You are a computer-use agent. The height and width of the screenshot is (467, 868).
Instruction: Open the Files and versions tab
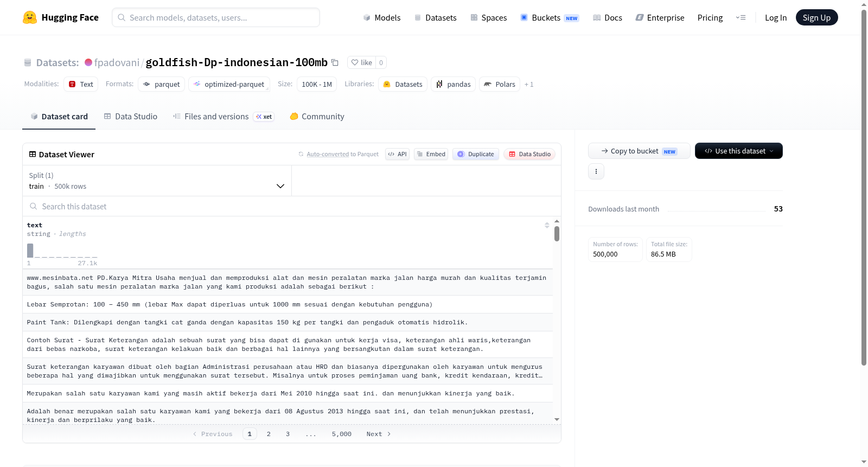click(224, 117)
